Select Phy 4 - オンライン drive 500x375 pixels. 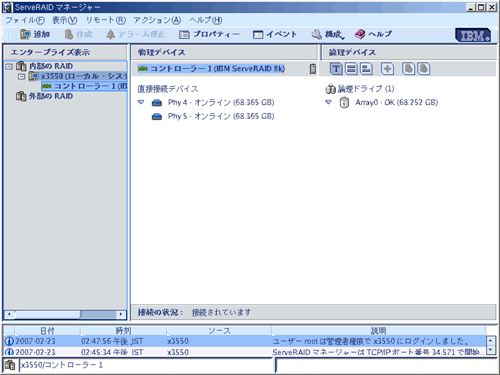pos(221,102)
